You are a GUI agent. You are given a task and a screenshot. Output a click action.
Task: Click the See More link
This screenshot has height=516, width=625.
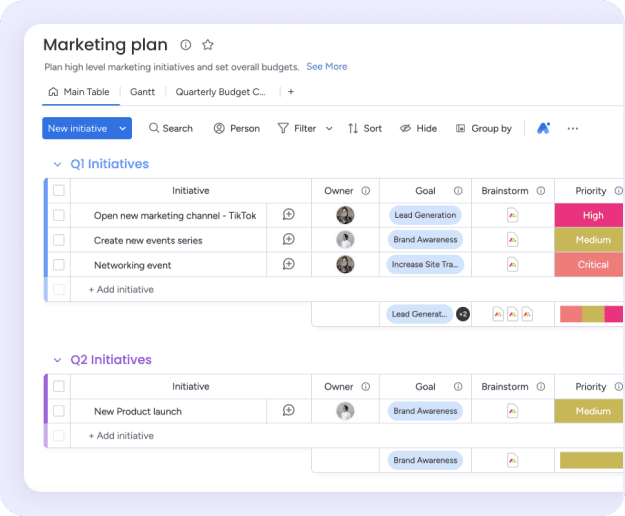point(327,67)
